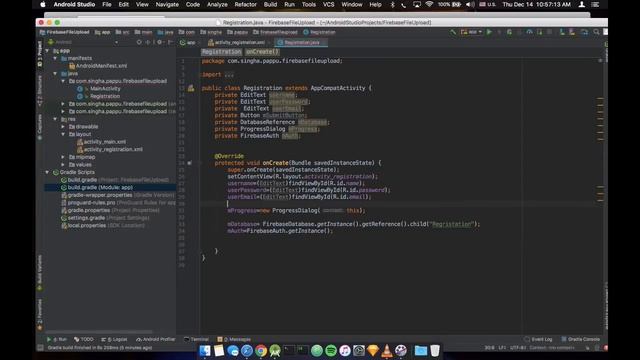The height and width of the screenshot is (360, 640).
Task: Collapse the layout folder
Action: pyautogui.click(x=63, y=134)
